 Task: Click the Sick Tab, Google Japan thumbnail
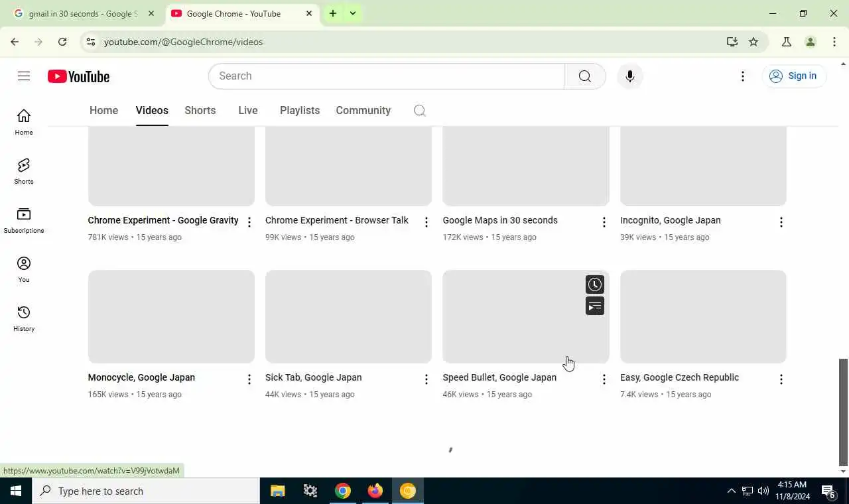348,316
